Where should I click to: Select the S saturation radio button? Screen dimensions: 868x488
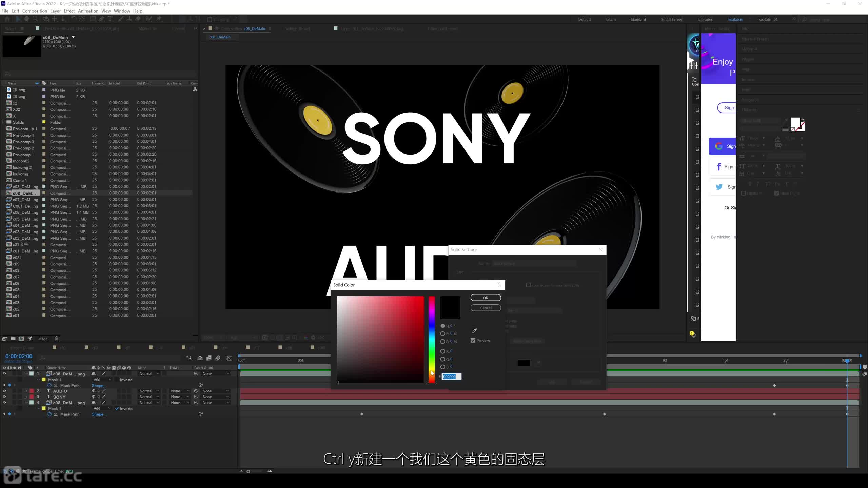tap(442, 333)
